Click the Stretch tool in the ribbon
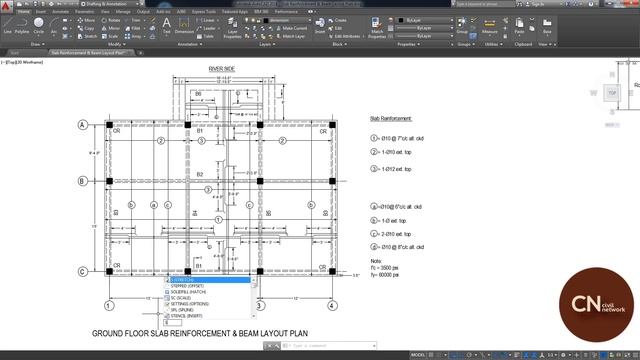This screenshot has width=640, height=360. (87, 36)
